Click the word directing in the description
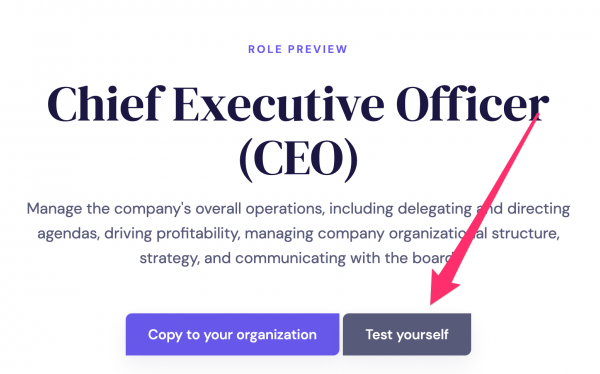600x374 pixels. click(539, 209)
